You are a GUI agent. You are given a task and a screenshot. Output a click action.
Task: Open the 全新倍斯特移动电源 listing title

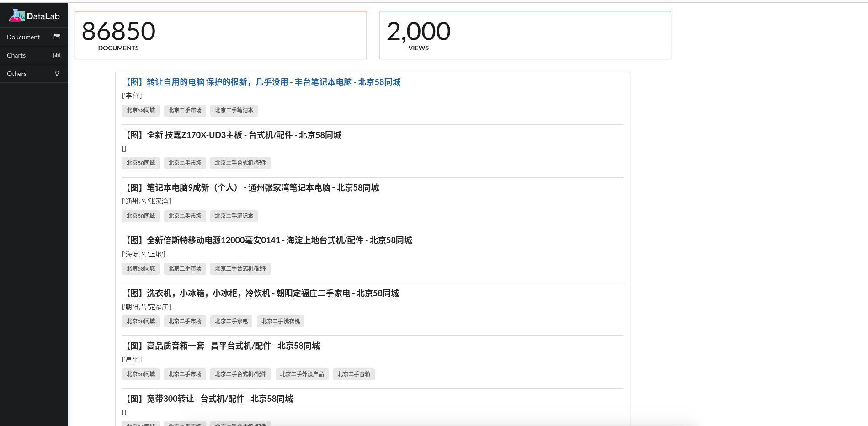[267, 240]
